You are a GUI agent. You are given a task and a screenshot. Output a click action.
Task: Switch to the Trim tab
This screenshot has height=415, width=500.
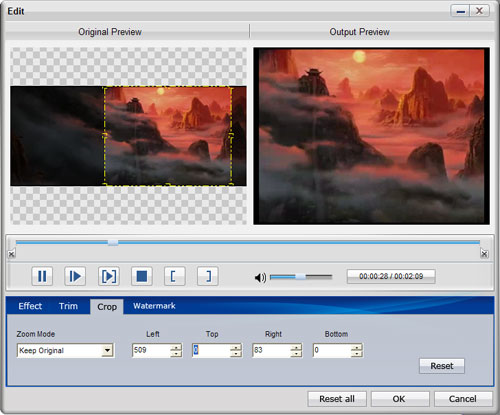coord(68,306)
